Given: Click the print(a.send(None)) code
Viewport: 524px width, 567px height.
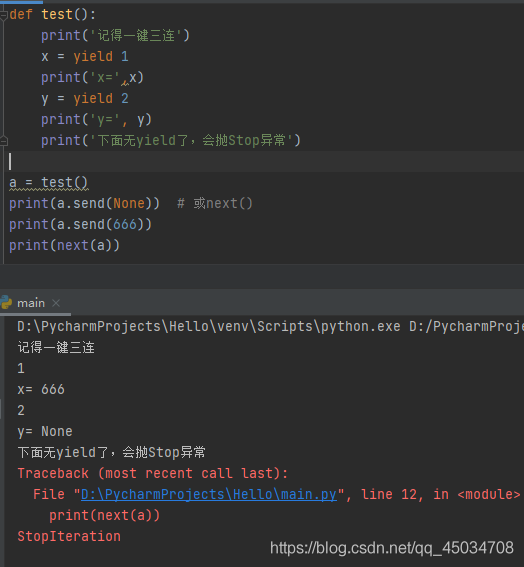Looking at the screenshot, I should [x=84, y=203].
